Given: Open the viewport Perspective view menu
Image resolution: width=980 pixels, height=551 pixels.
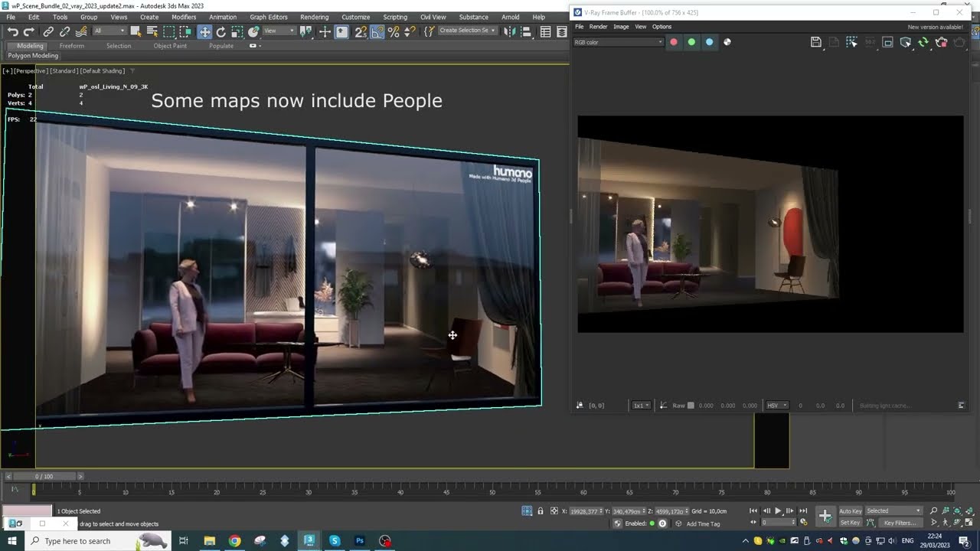Looking at the screenshot, I should pos(30,71).
